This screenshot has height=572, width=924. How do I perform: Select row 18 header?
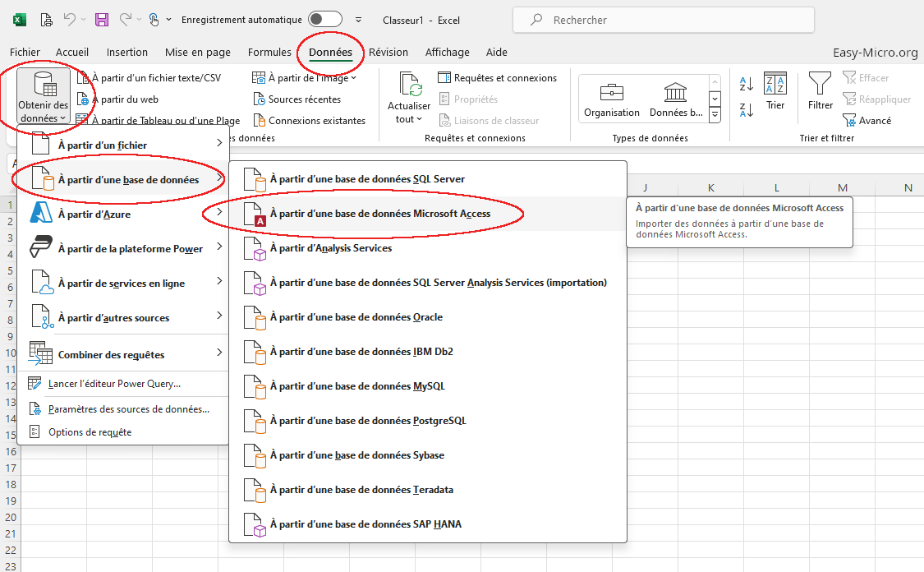(11, 485)
